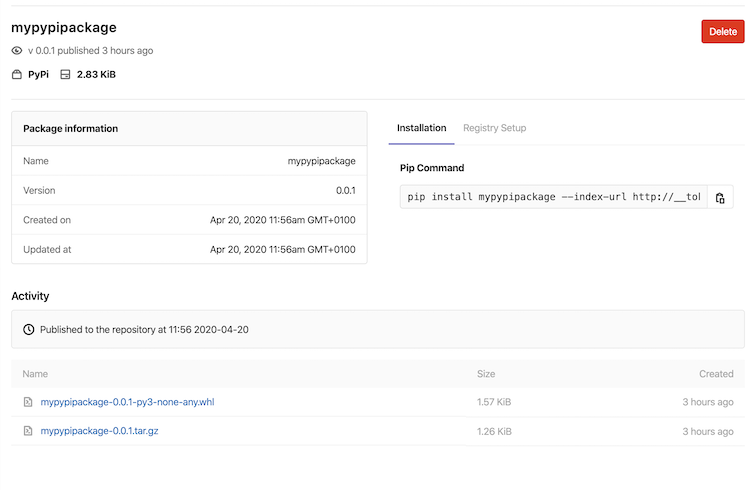The width and height of the screenshot is (755, 490).
Task: Open the mypypipackage-0.0.1-py3-none-any.whl link
Action: tap(127, 402)
